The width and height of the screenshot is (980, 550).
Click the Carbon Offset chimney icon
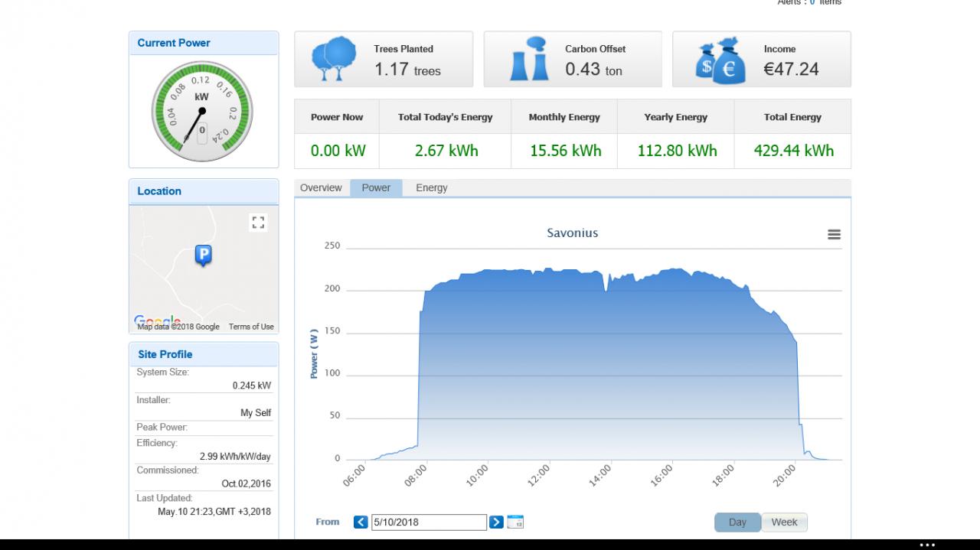tap(530, 59)
